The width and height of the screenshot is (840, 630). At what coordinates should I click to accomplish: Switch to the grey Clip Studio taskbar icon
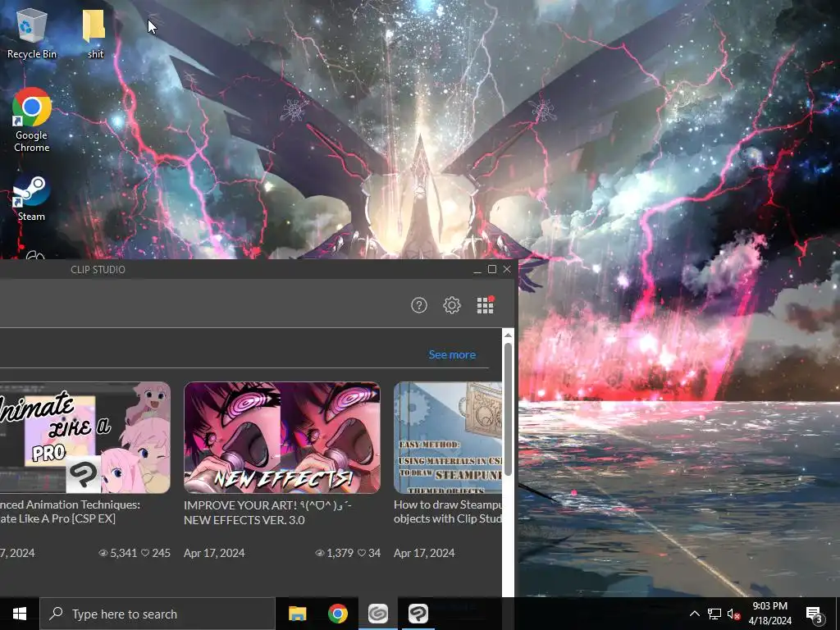click(378, 614)
